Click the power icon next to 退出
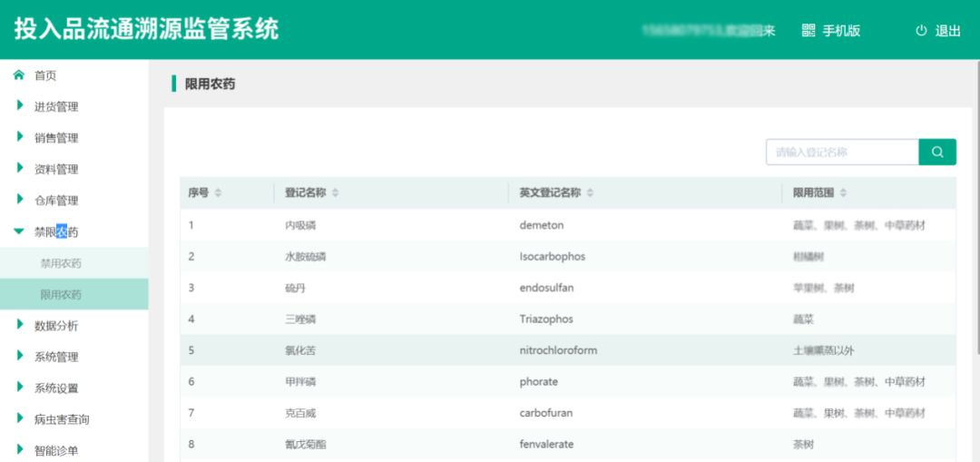This screenshot has width=980, height=462. pos(921,31)
